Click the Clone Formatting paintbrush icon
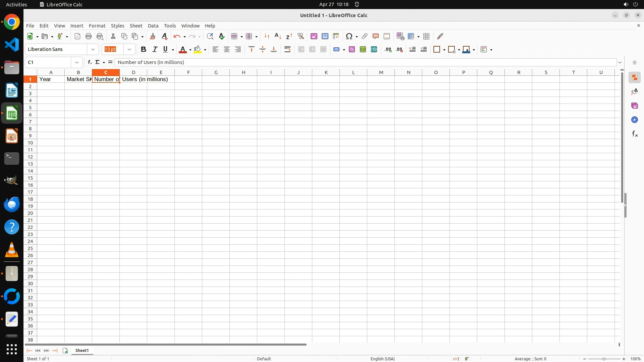 coord(153,36)
